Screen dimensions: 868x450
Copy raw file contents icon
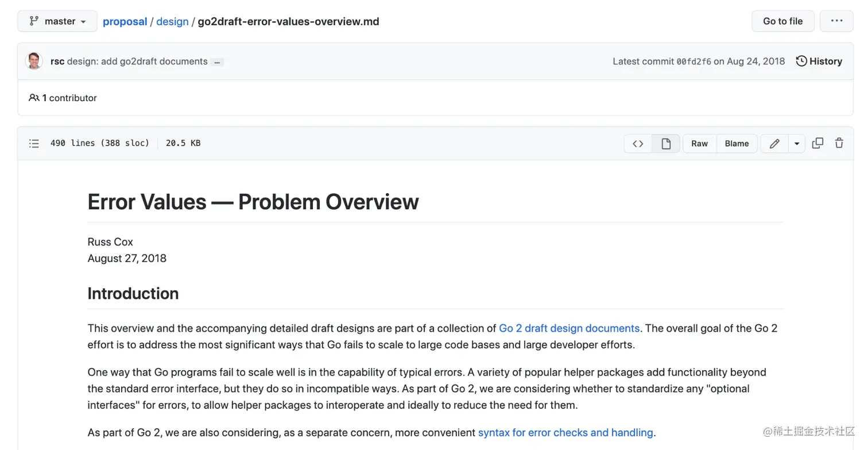pyautogui.click(x=817, y=144)
